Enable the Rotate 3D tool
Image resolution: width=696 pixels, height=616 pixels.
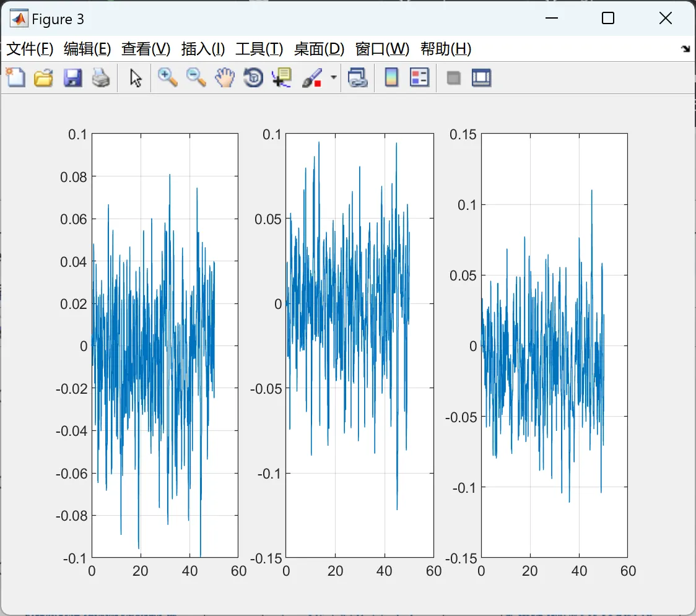pyautogui.click(x=253, y=77)
